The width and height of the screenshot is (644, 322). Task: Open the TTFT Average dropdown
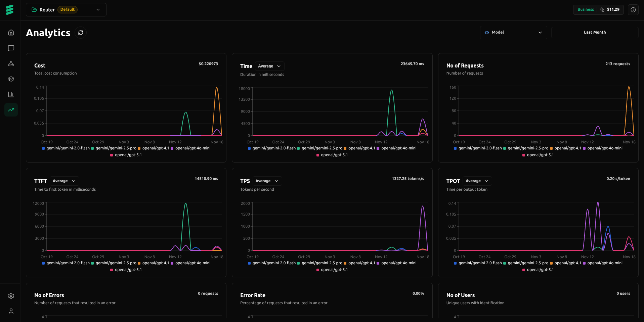[64, 181]
